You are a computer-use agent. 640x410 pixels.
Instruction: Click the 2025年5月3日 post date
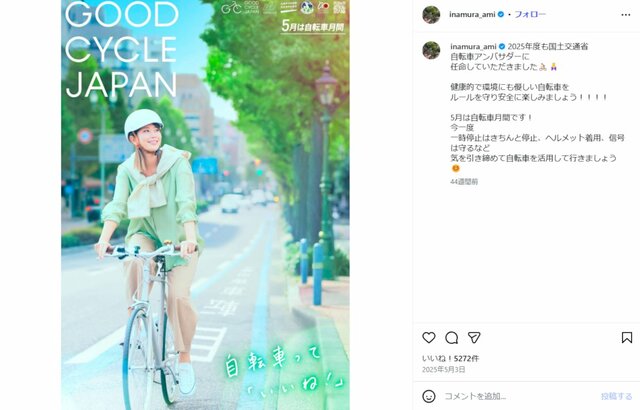pos(444,369)
